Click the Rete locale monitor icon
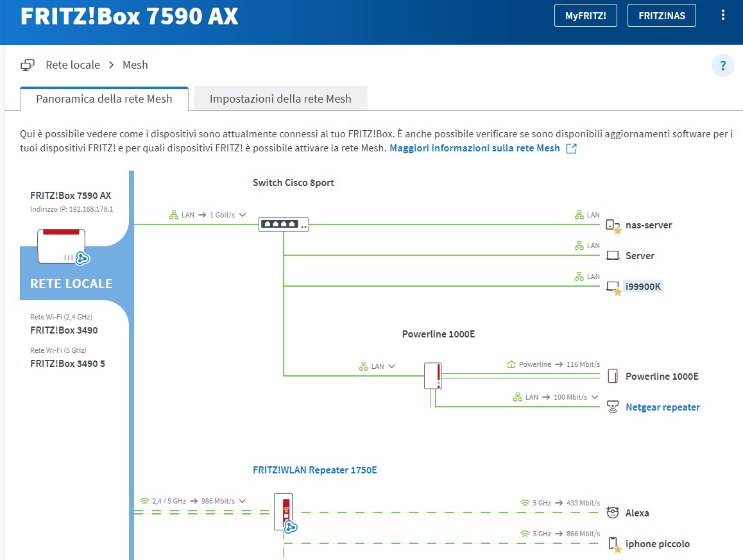The width and height of the screenshot is (743, 560). click(28, 65)
